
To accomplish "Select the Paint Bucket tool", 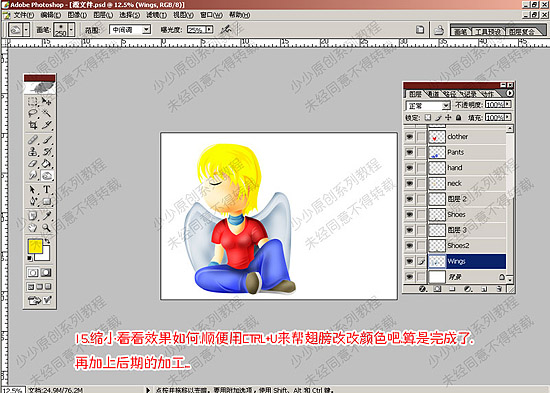I will click(x=47, y=163).
